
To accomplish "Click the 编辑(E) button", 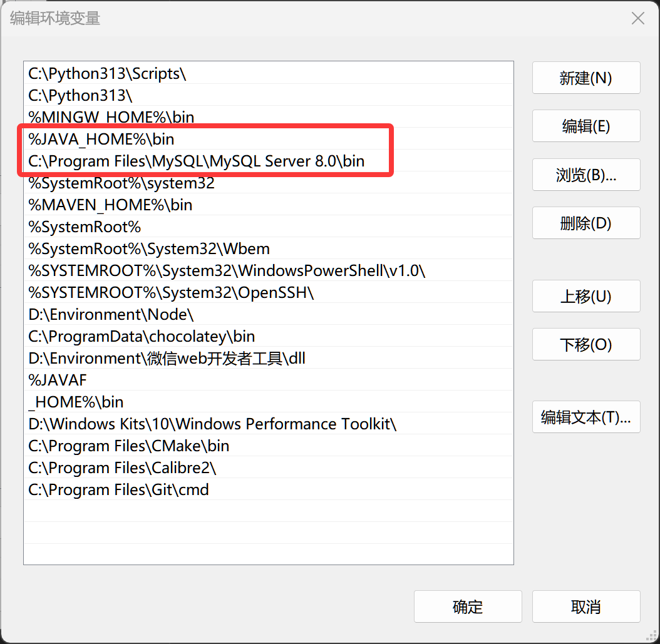I will pos(586,126).
